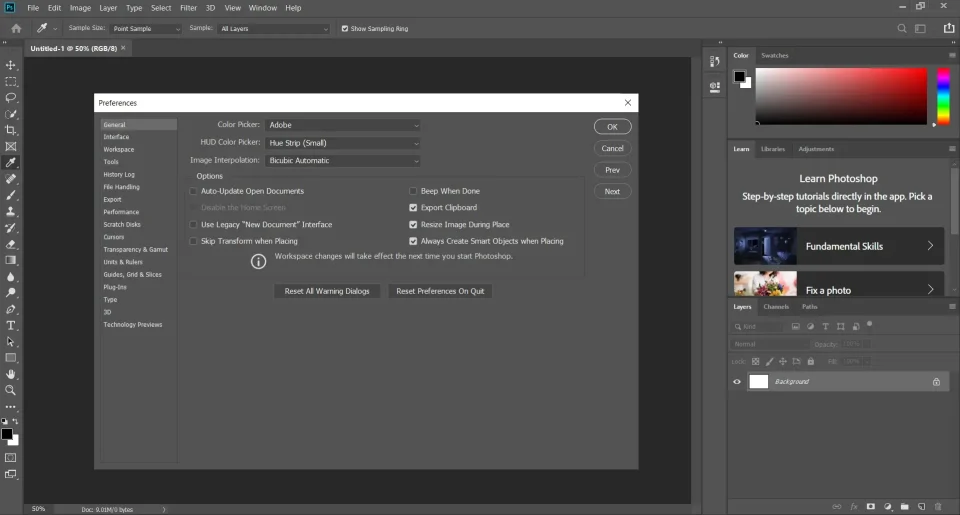Click the hue spectrum slider strip
Image resolution: width=960 pixels, height=515 pixels.
942,96
